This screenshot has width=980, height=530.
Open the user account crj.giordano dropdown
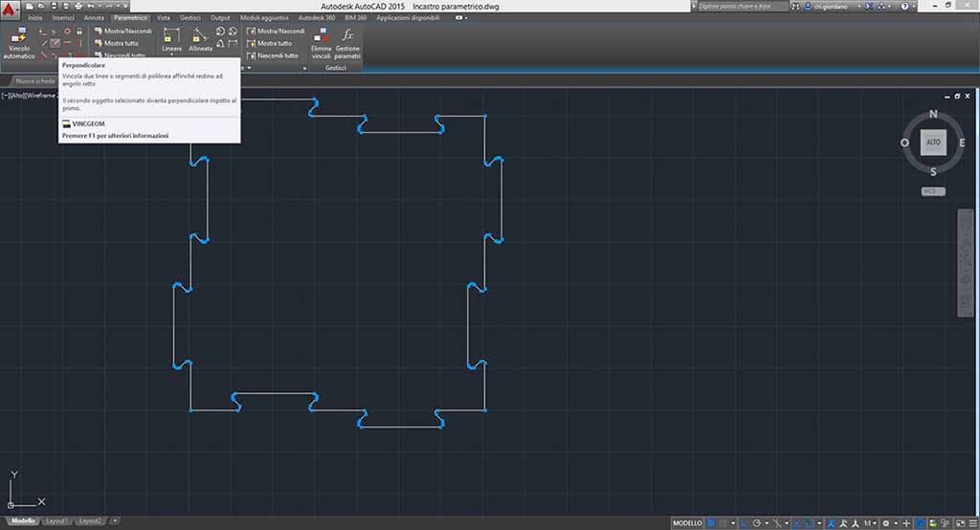coord(834,7)
